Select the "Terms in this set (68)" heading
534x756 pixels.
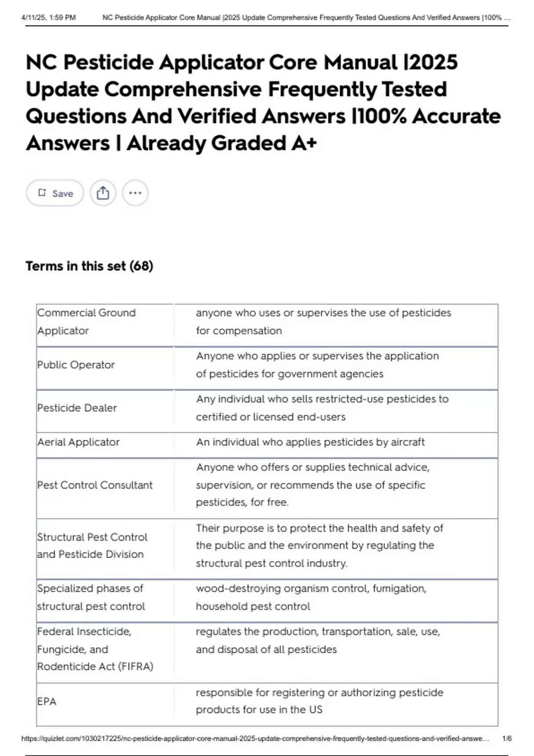point(89,266)
